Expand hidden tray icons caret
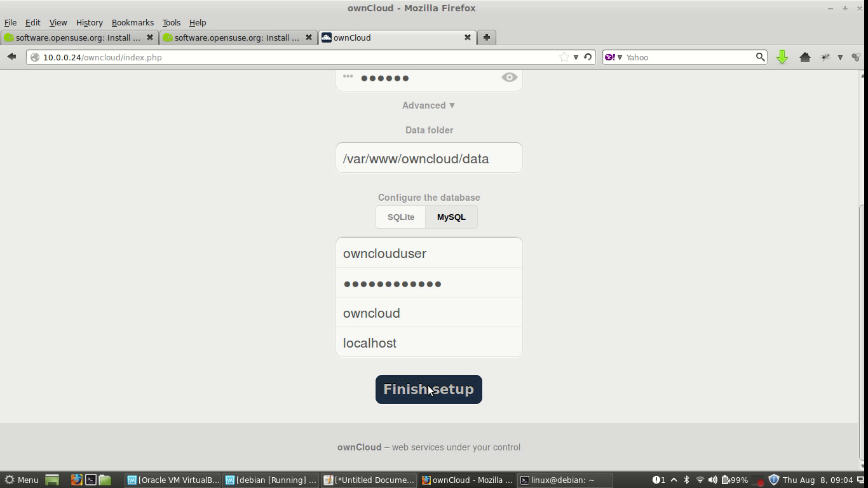This screenshot has height=488, width=868. pos(674,480)
